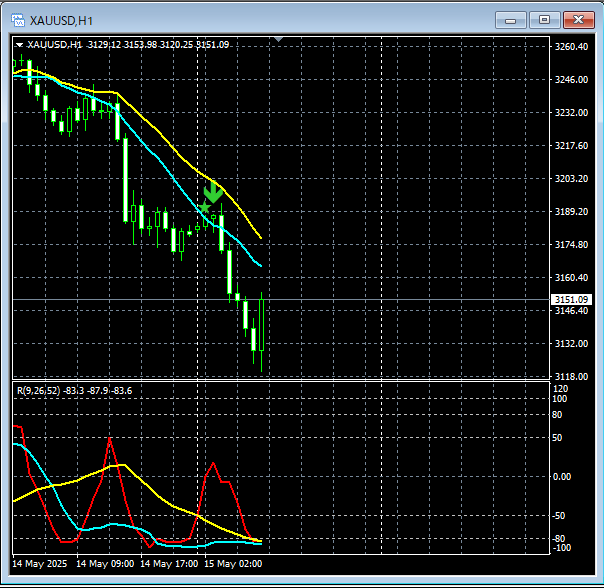
Task: Click the 3246.00 price scale label
Action: coord(571,80)
